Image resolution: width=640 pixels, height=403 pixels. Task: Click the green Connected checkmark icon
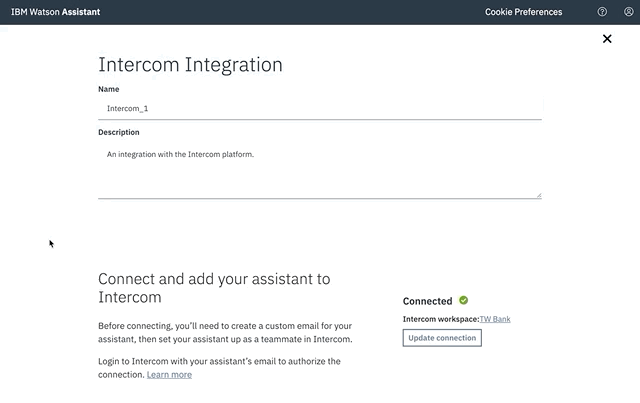click(463, 301)
